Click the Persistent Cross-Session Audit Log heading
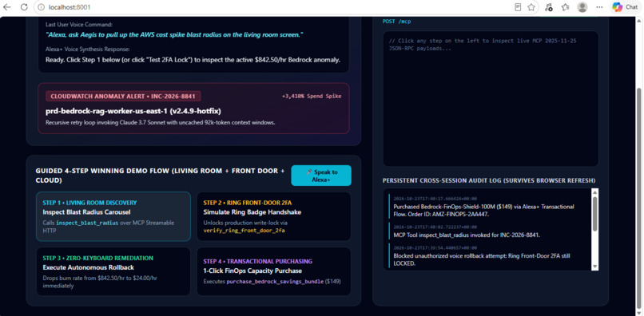644x316 pixels. [x=489, y=180]
